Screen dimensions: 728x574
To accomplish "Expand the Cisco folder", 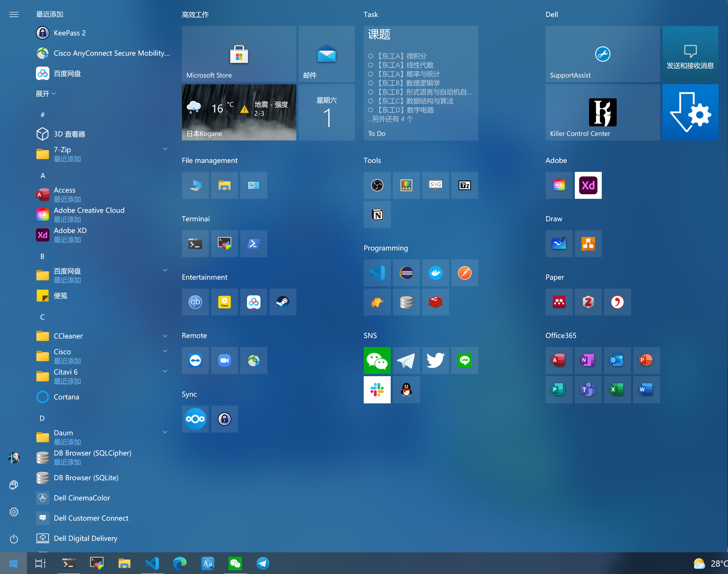I will click(165, 351).
